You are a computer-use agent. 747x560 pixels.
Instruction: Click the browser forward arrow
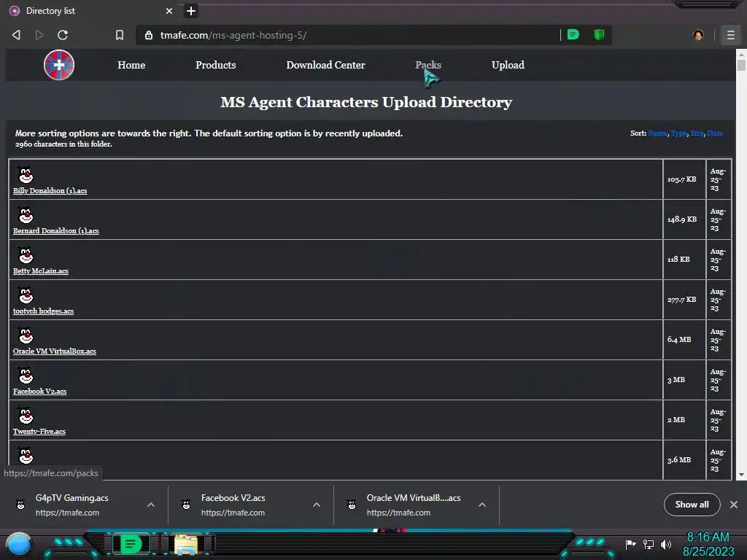tap(39, 35)
